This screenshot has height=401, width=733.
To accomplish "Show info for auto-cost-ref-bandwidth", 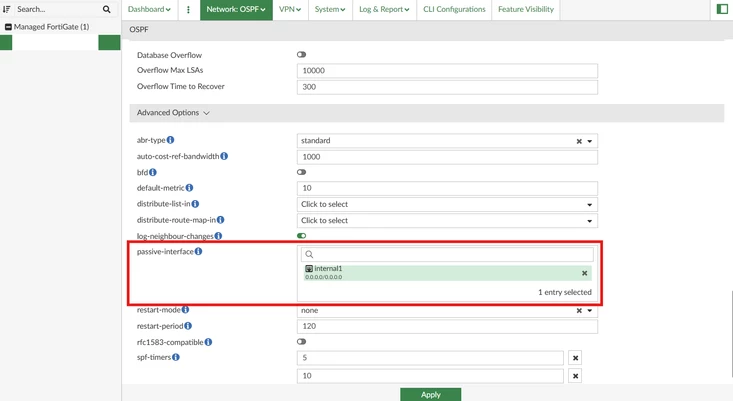I will point(224,156).
